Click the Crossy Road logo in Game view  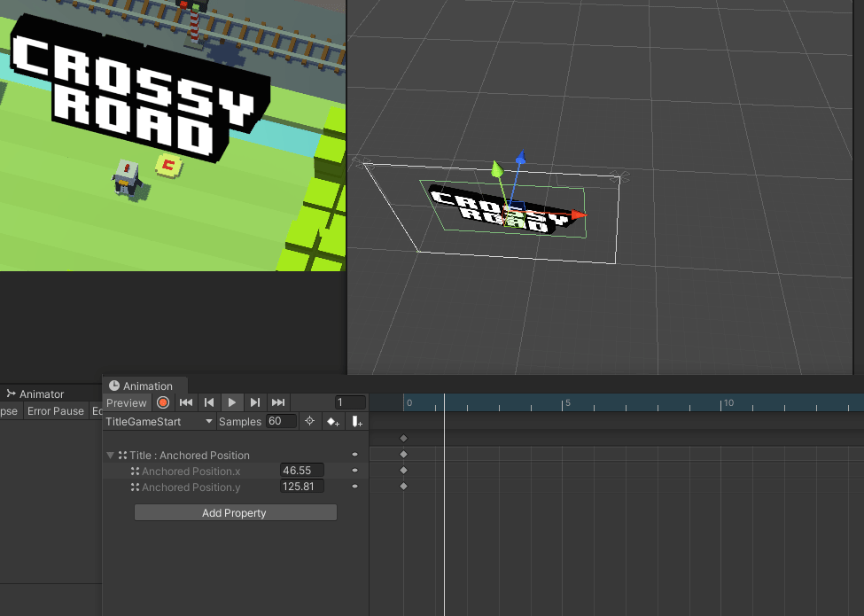click(x=141, y=88)
